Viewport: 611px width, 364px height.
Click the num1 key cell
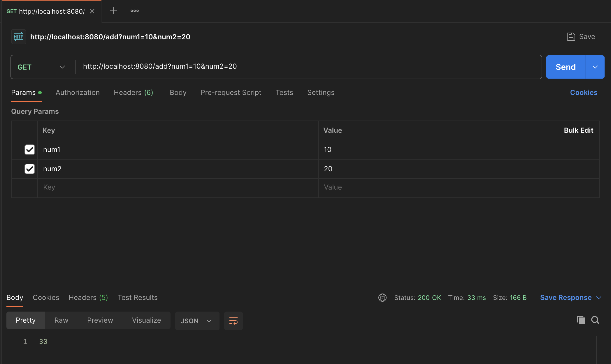[x=178, y=150]
